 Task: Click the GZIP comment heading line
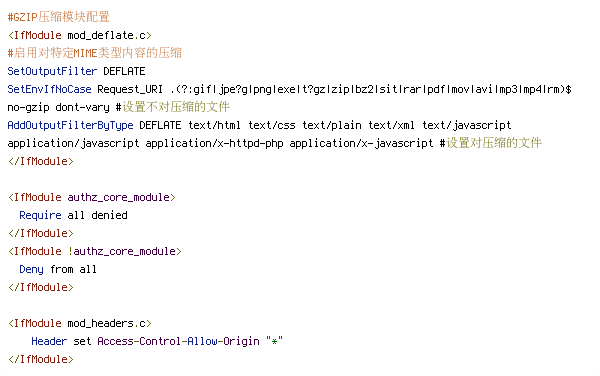click(59, 17)
